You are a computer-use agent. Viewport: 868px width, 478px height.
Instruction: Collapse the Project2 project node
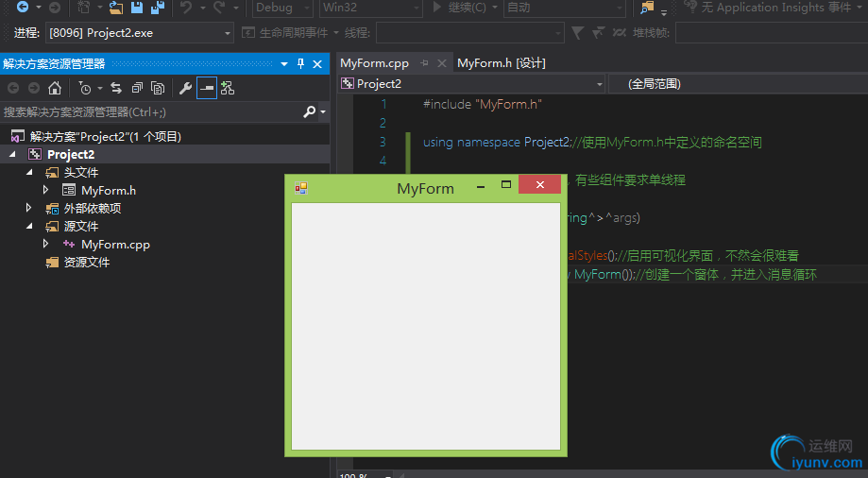pyautogui.click(x=12, y=155)
